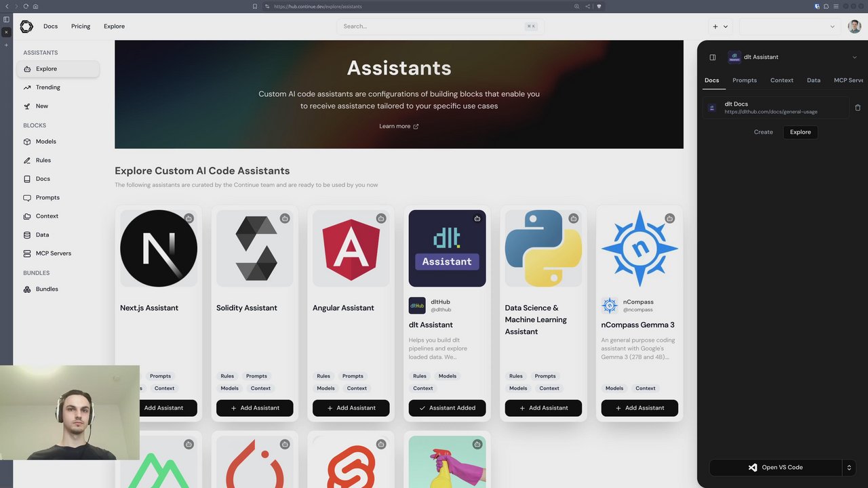
Task: Reload the browser page
Action: [26, 6]
